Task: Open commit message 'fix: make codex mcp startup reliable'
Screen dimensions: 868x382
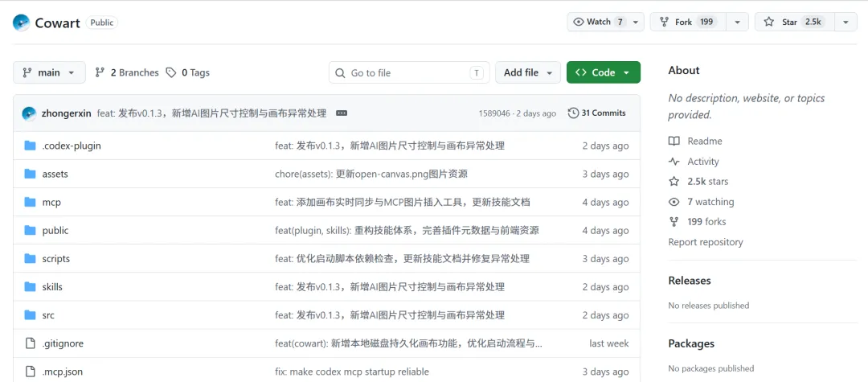Action: pos(352,372)
